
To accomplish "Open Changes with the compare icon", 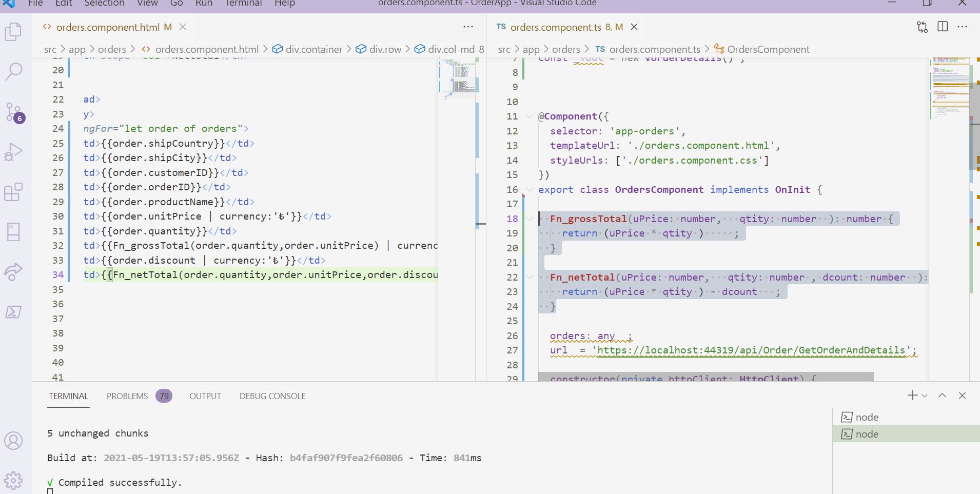I will (922, 27).
